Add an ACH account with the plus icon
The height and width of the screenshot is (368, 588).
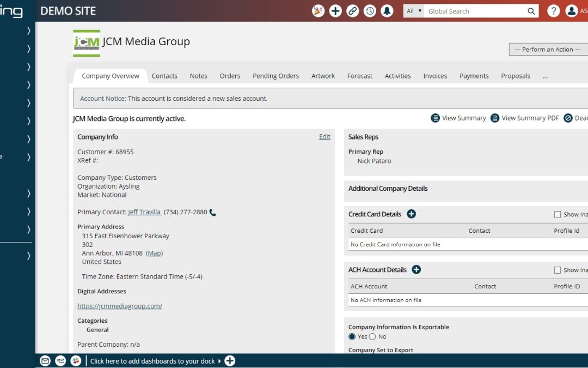[x=416, y=270]
